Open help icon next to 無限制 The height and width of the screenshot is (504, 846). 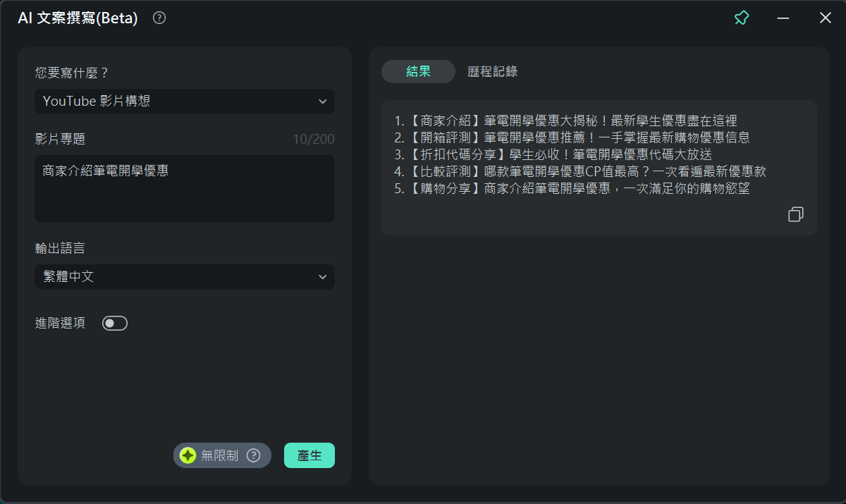(x=254, y=455)
